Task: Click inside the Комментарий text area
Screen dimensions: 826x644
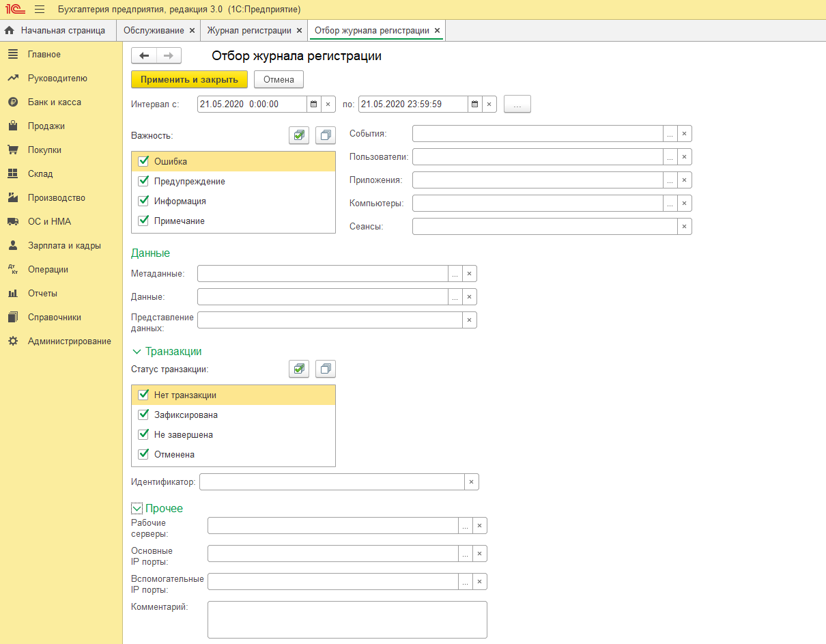Action: point(347,619)
